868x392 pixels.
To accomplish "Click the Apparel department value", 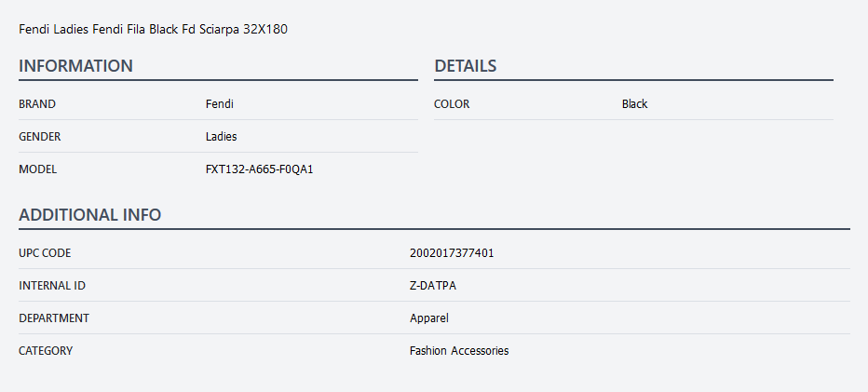I will coord(429,318).
